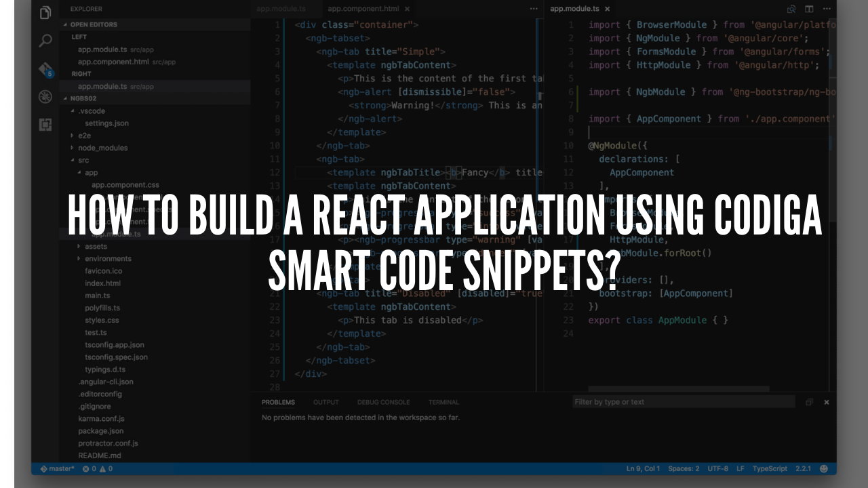Open more actions menu of right editor group
The image size is (868, 488).
point(826,9)
